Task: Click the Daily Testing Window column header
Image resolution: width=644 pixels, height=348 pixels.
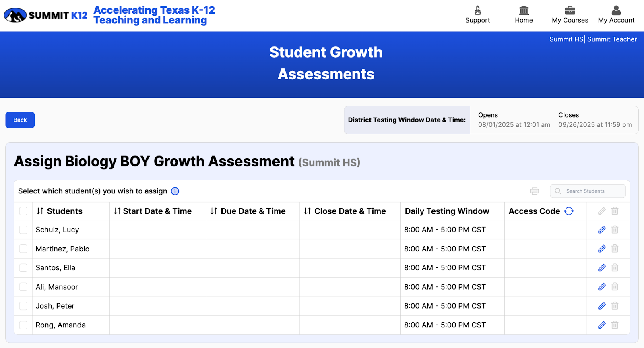Action: [x=447, y=211]
